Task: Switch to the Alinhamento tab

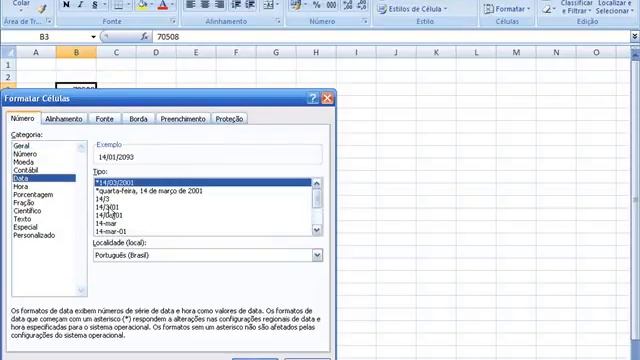Action: (x=64, y=119)
